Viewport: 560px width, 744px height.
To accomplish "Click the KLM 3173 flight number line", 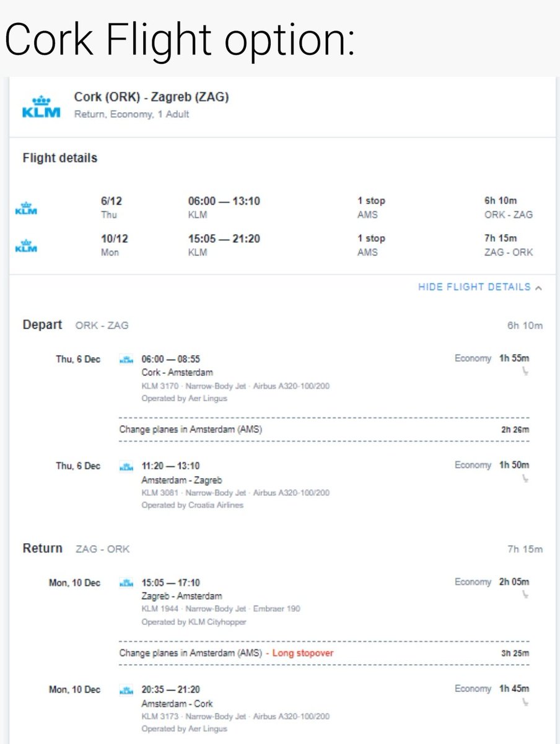I will pos(235,716).
